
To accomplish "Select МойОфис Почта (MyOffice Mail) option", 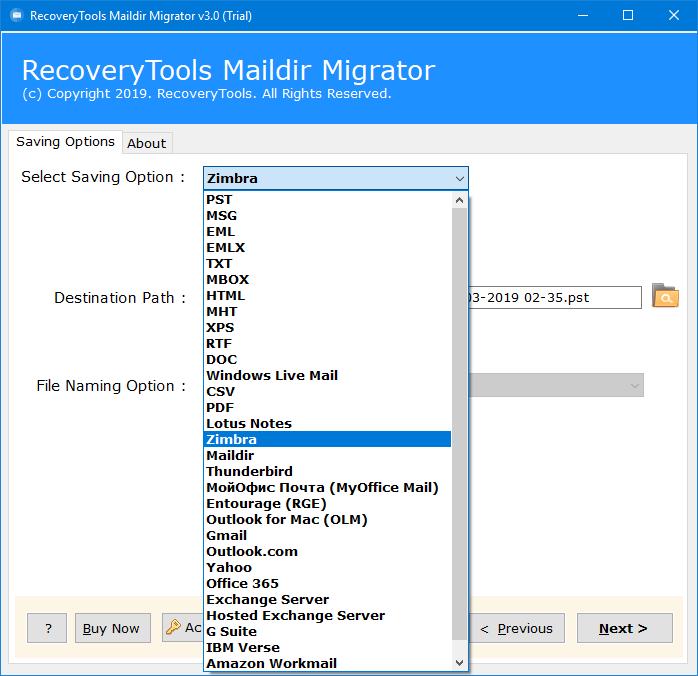I will pos(327,487).
